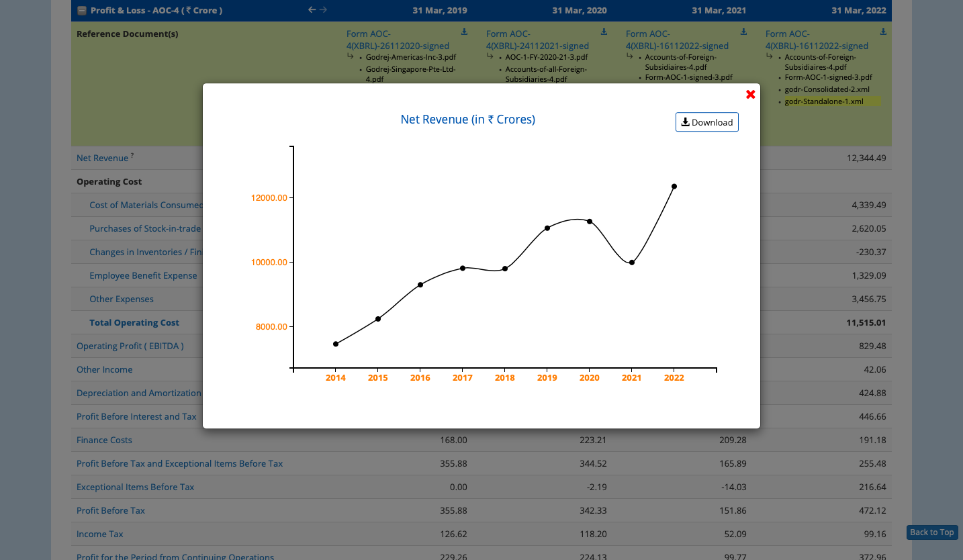
Task: Click the 2014 data point on chart
Action: tap(336, 344)
